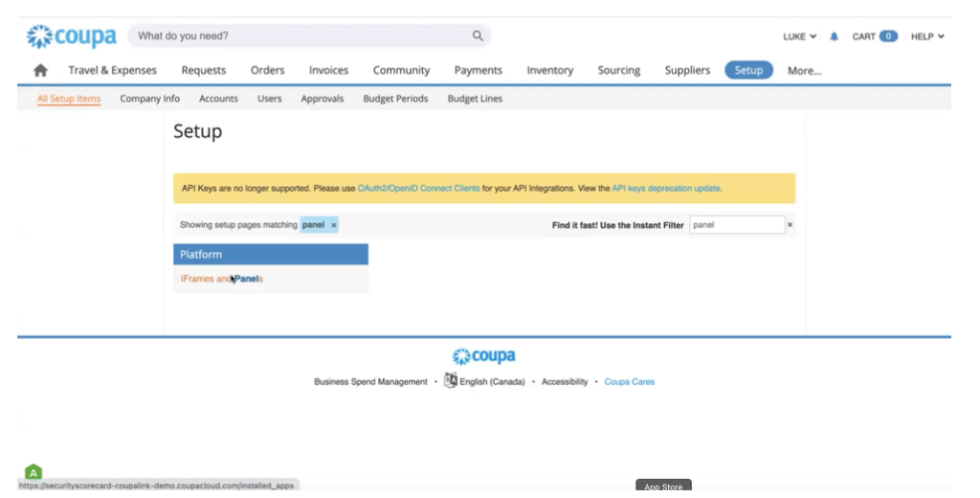This screenshot has width=980, height=498.
Task: Open the Community tab
Action: point(401,70)
